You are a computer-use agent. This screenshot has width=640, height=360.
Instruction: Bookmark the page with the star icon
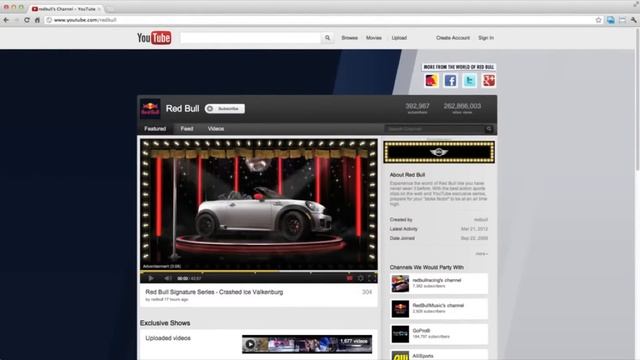click(x=598, y=20)
